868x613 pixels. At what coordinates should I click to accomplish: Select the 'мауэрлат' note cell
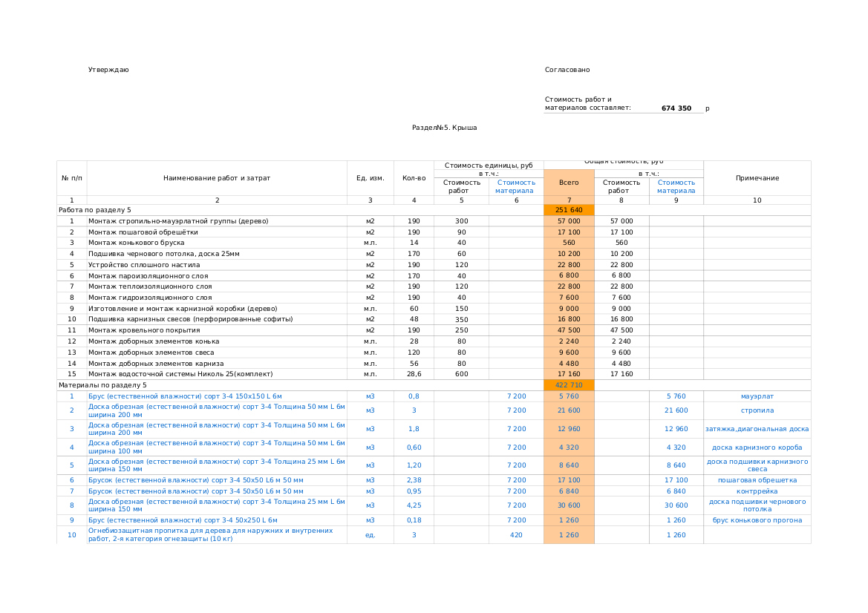757,396
